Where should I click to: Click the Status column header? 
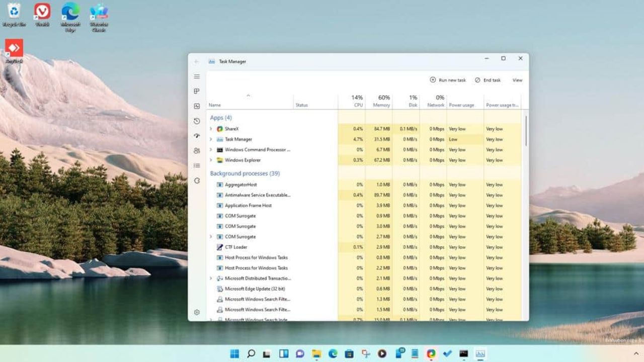315,101
